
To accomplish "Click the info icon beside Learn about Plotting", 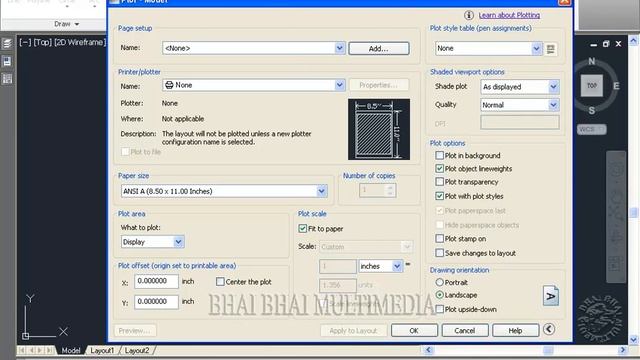I will pyautogui.click(x=469, y=15).
